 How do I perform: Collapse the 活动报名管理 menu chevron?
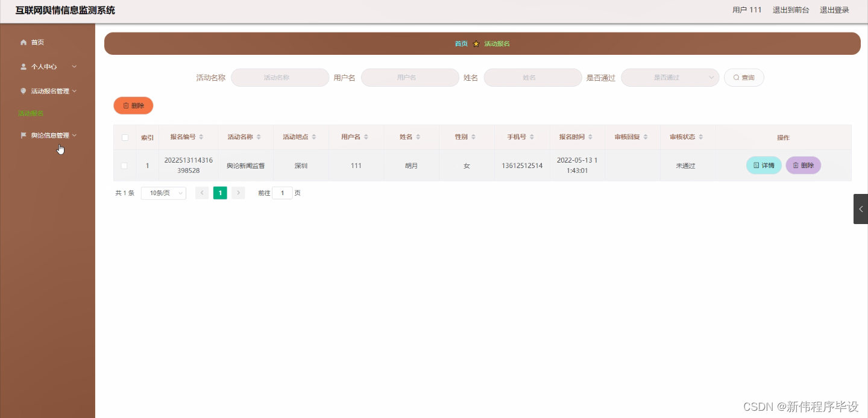pos(74,91)
